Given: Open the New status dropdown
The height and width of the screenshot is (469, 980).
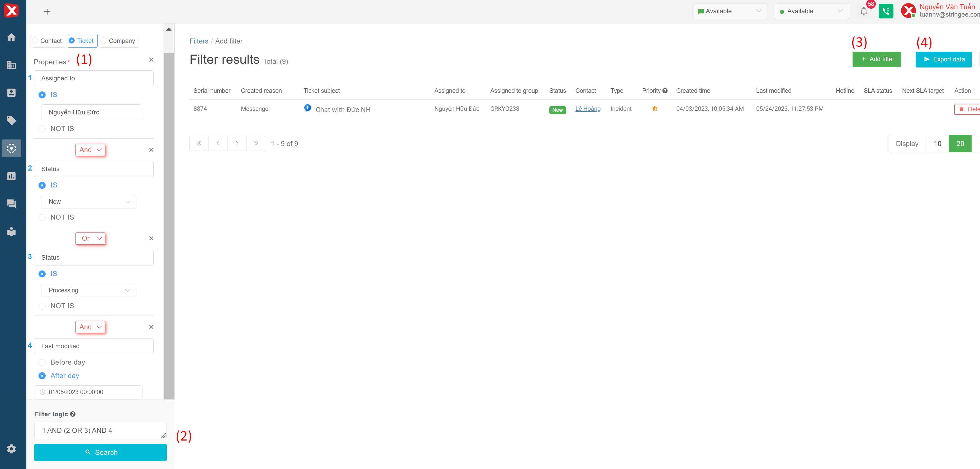Looking at the screenshot, I should [x=88, y=202].
